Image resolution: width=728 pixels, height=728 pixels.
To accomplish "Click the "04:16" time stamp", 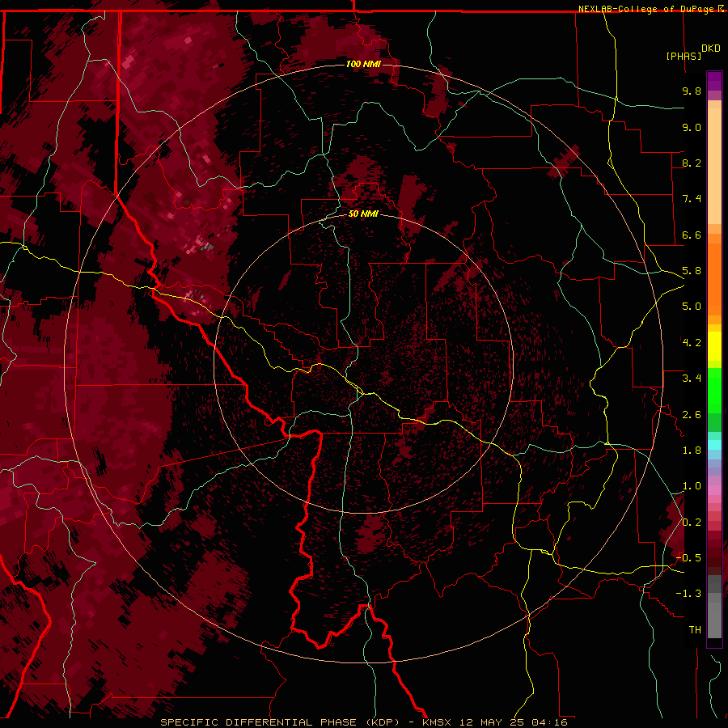I will [x=550, y=722].
